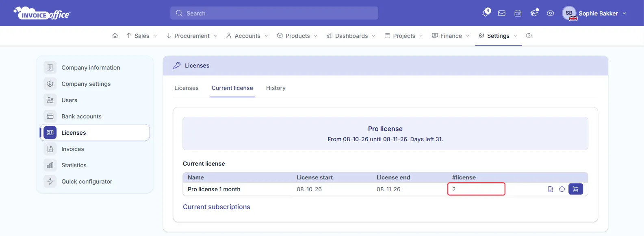This screenshot has height=236, width=644.
Task: Expand the Dashboards menu
Action: point(351,36)
